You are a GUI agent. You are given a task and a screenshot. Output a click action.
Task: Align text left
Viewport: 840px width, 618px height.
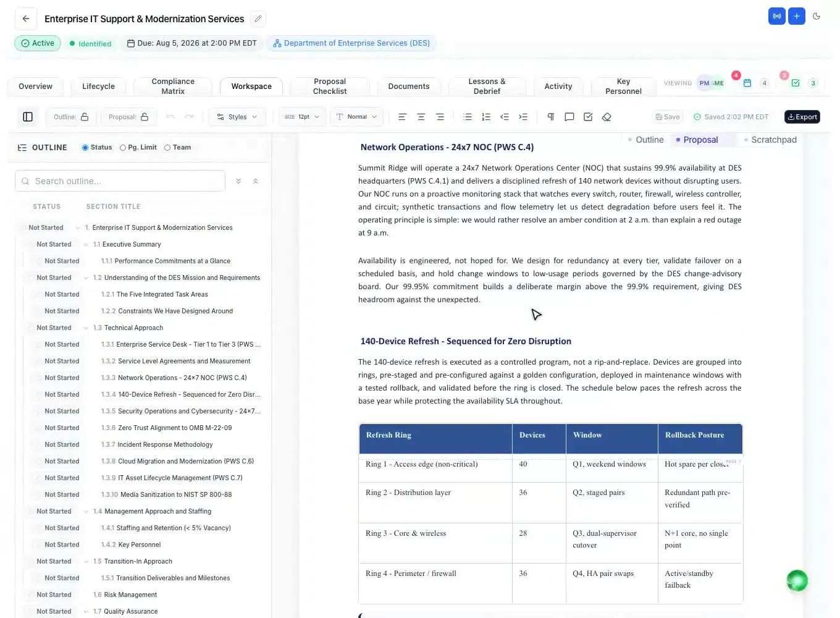tap(402, 117)
